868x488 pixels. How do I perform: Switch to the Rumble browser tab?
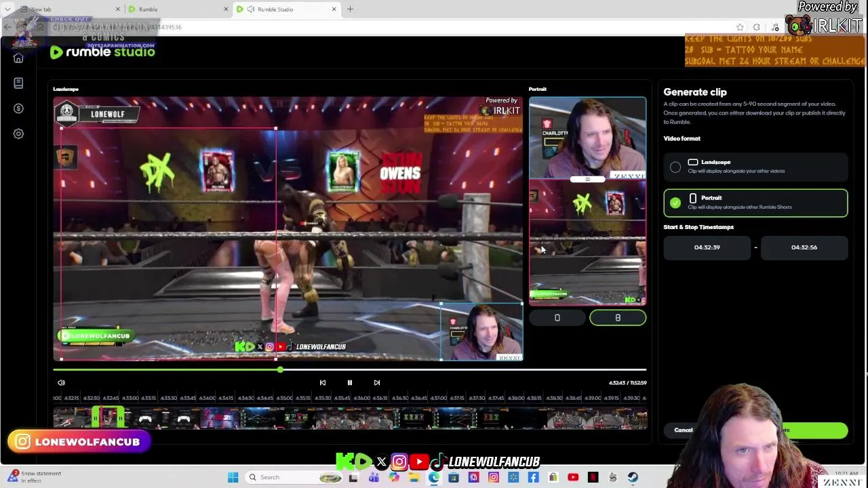click(176, 9)
